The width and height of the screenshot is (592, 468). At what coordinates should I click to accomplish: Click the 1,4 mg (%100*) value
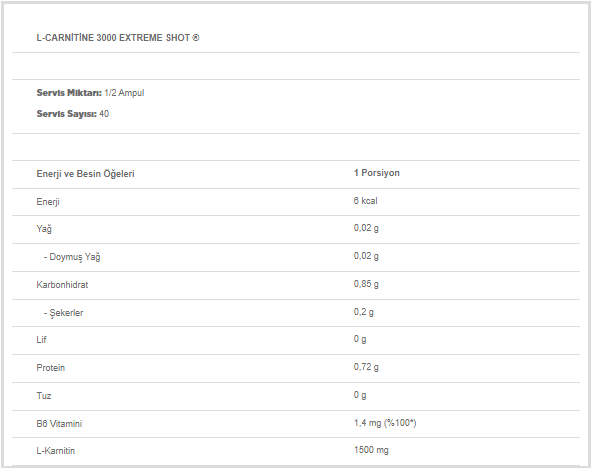385,423
